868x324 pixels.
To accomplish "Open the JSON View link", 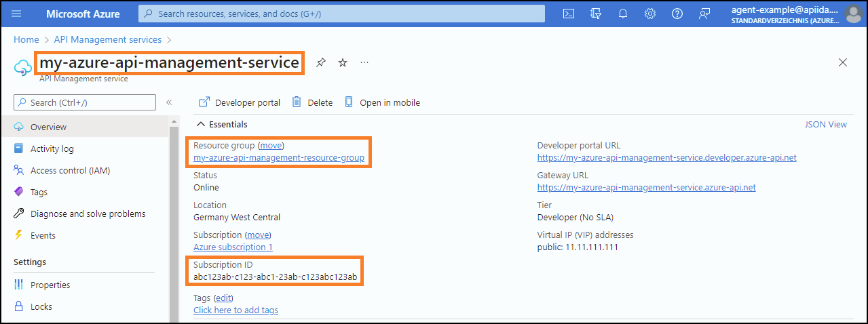I will coord(826,125).
